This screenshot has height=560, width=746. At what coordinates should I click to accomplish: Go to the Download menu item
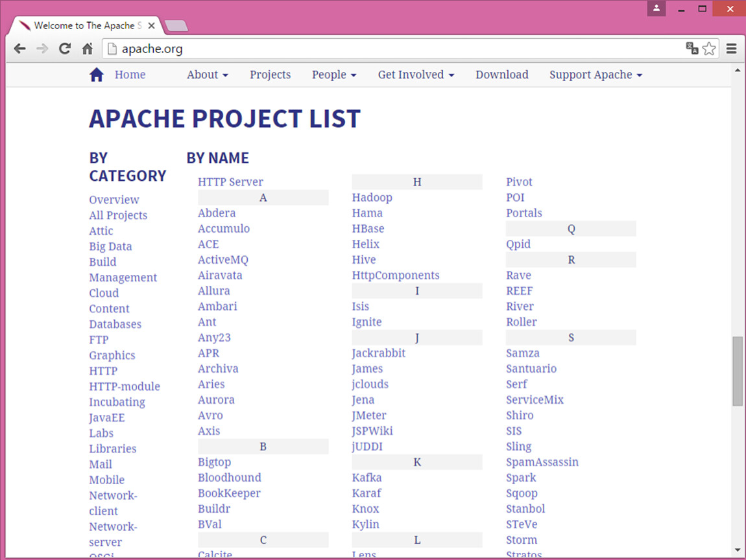coord(501,75)
